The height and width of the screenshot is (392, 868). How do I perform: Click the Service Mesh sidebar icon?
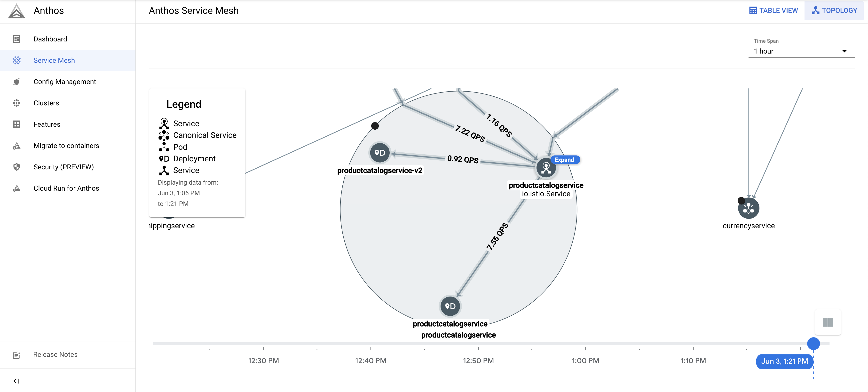[x=17, y=60]
